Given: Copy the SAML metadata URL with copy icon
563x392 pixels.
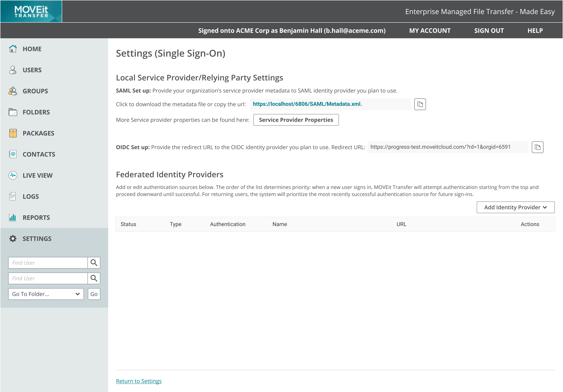Looking at the screenshot, I should pos(420,104).
